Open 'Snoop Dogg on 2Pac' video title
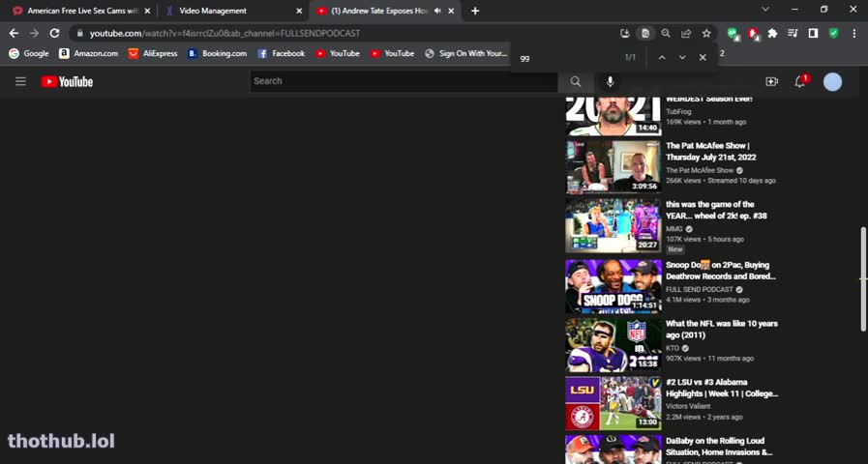 721,271
